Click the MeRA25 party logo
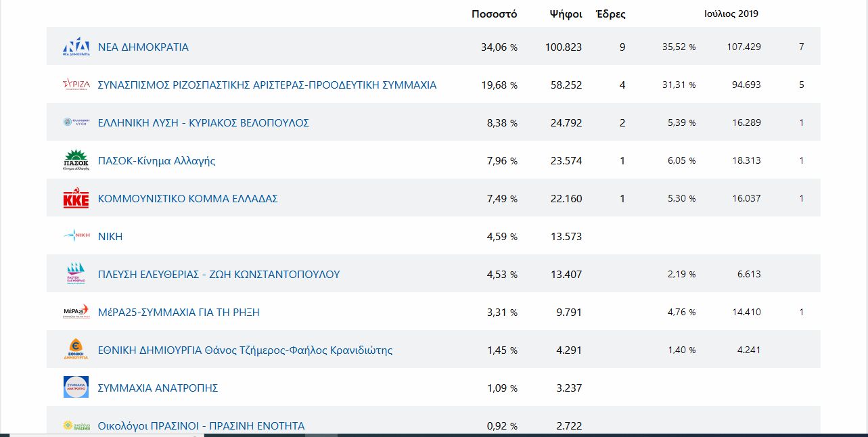Screen dimensions: 868x437 click(x=76, y=312)
